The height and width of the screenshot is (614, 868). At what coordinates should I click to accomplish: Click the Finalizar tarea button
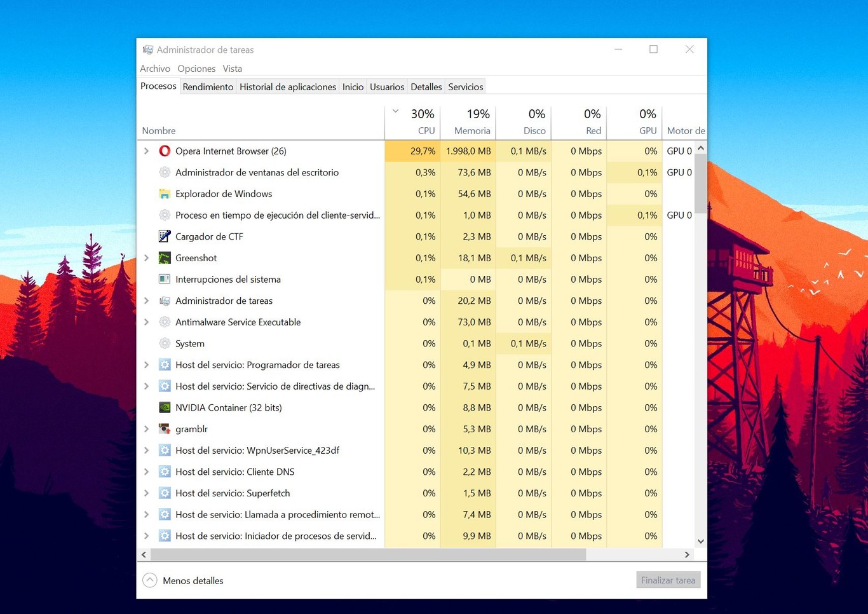[668, 580]
